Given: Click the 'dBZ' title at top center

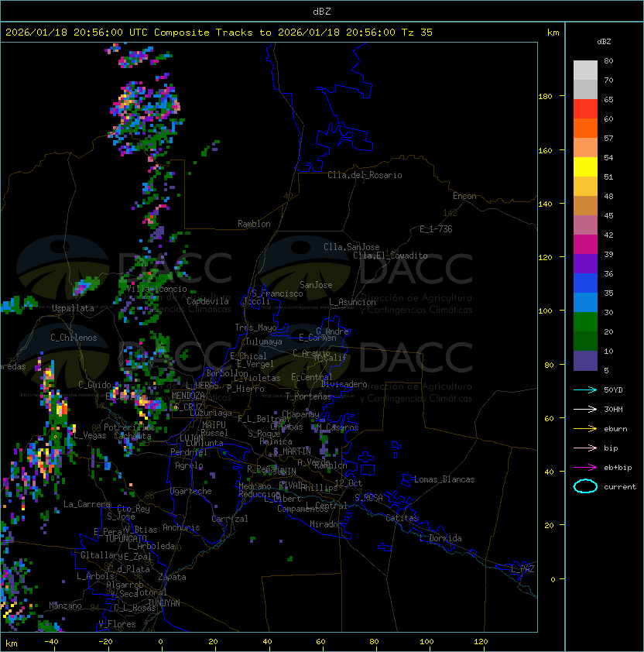Looking at the screenshot, I should 322,12.
